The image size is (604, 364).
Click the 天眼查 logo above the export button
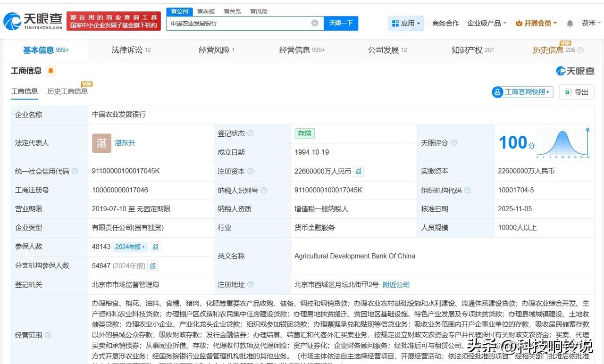(575, 71)
